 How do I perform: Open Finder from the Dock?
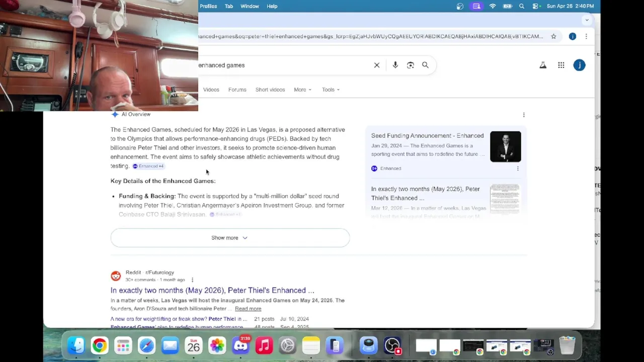point(76,345)
